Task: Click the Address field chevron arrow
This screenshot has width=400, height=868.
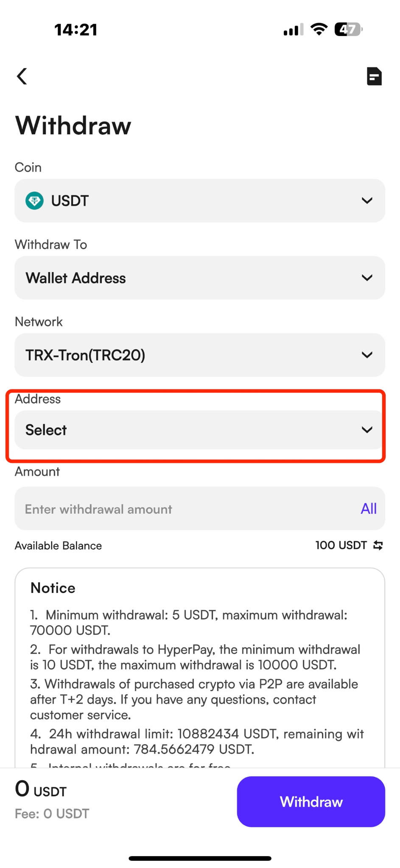Action: [367, 430]
